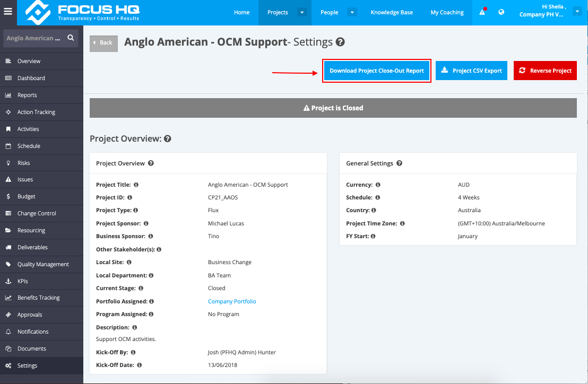Click the Focus HQ logo
The width and height of the screenshot is (588, 384).
click(82, 12)
